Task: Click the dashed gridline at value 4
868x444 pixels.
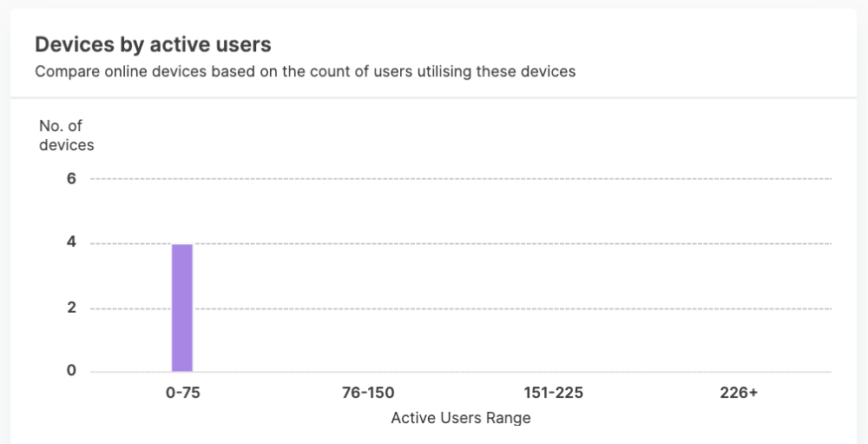Action: (460, 243)
